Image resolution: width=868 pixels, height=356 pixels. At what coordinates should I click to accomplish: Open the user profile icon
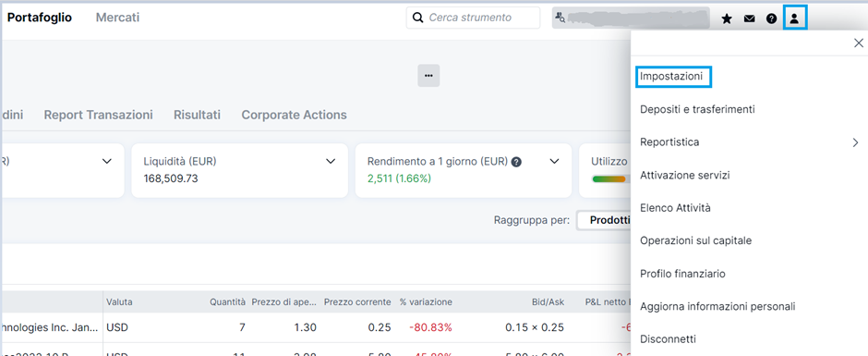pyautogui.click(x=794, y=18)
